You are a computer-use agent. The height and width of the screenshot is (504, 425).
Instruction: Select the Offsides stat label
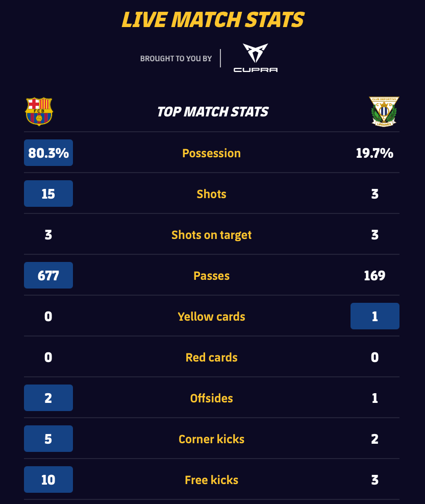point(211,398)
